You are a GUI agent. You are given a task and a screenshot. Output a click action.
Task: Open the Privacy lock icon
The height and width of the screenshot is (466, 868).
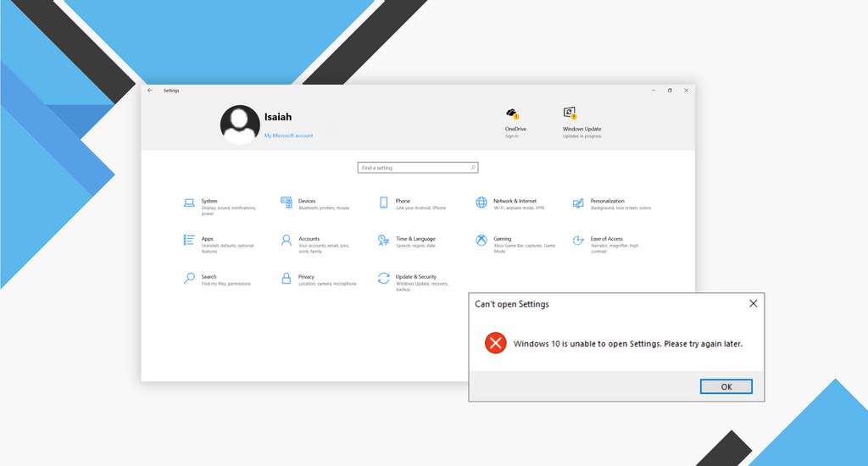click(287, 278)
